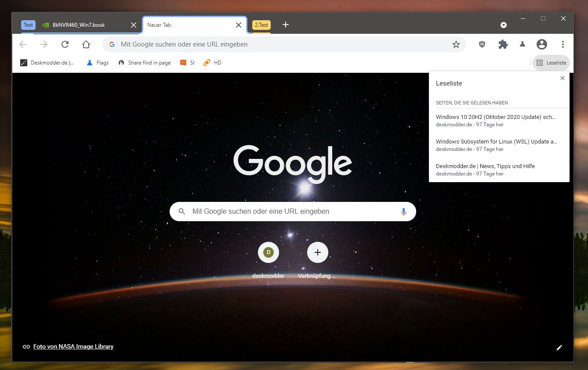The width and height of the screenshot is (588, 370).
Task: Close the Leseliste popup
Action: [x=563, y=78]
